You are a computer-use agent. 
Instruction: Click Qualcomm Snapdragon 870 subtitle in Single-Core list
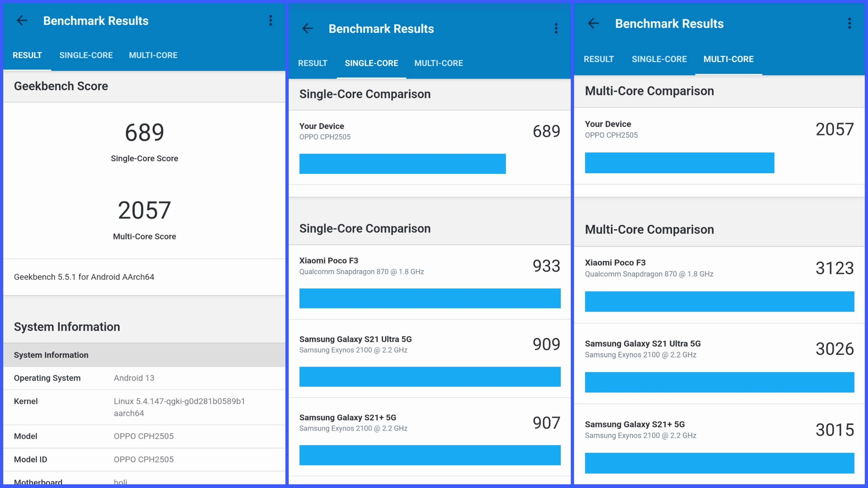[x=362, y=272]
